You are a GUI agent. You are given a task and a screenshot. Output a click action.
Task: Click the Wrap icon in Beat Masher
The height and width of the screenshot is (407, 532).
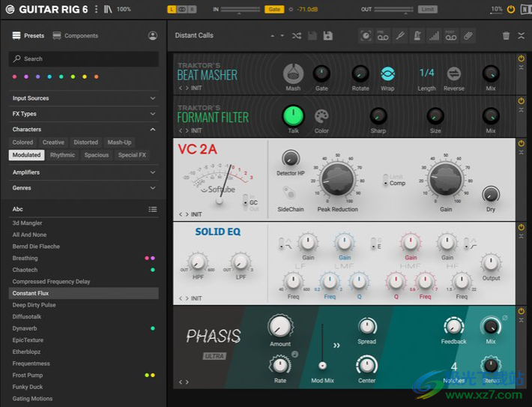click(x=387, y=73)
